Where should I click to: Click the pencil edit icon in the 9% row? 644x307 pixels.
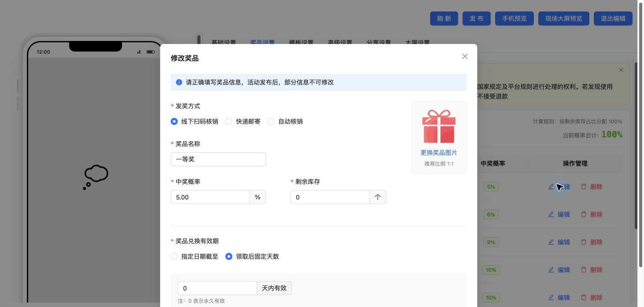(551, 242)
